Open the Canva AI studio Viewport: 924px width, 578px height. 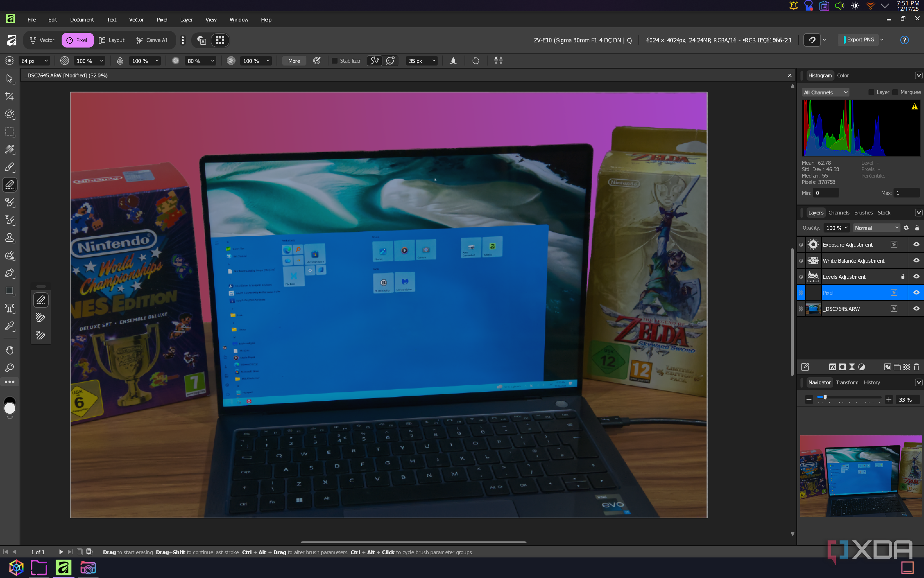coord(152,40)
